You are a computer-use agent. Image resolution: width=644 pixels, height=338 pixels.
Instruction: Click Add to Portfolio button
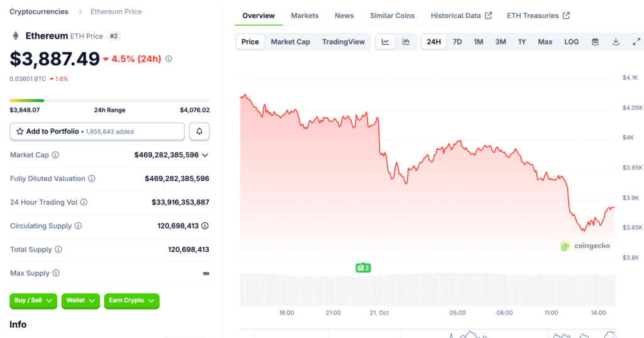coord(97,132)
